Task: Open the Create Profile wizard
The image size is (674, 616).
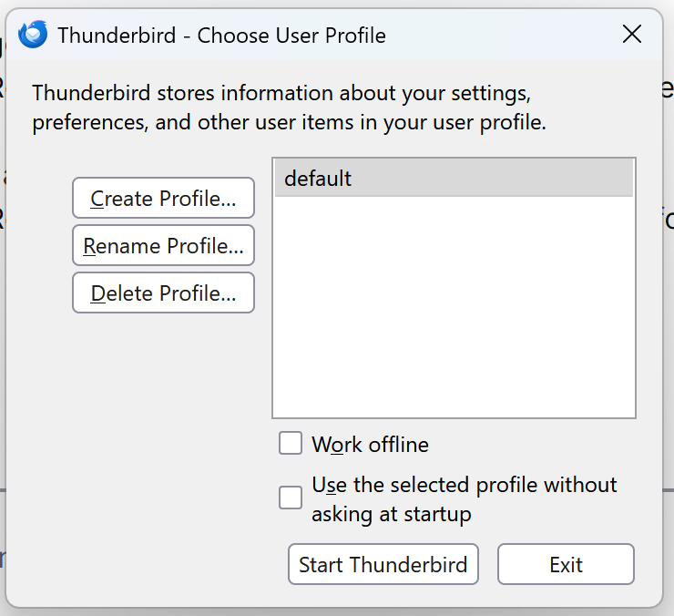Action: [163, 199]
